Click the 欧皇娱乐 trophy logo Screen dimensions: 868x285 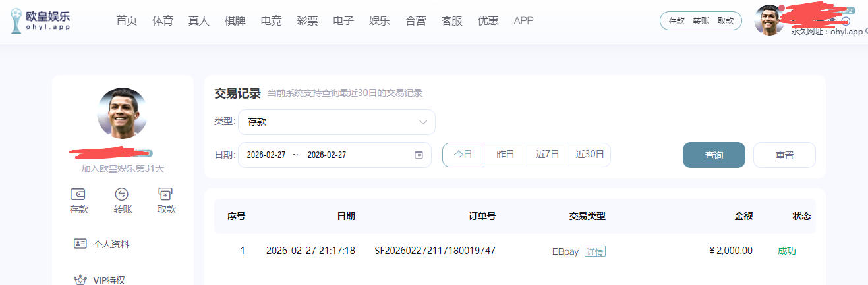[x=16, y=21]
